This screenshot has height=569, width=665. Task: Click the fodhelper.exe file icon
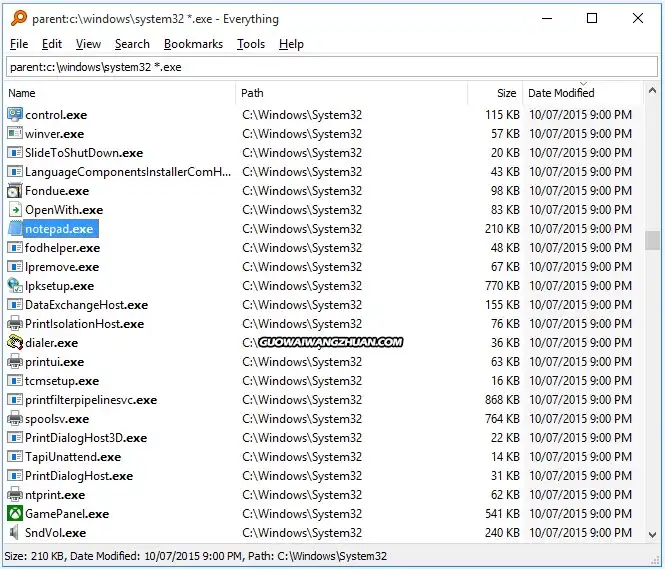point(15,248)
